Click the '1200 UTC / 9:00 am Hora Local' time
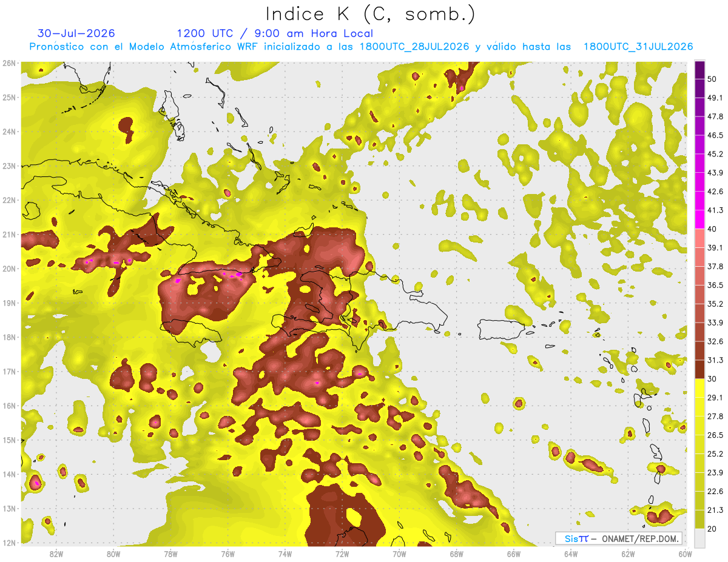The width and height of the screenshot is (728, 562). click(x=275, y=33)
